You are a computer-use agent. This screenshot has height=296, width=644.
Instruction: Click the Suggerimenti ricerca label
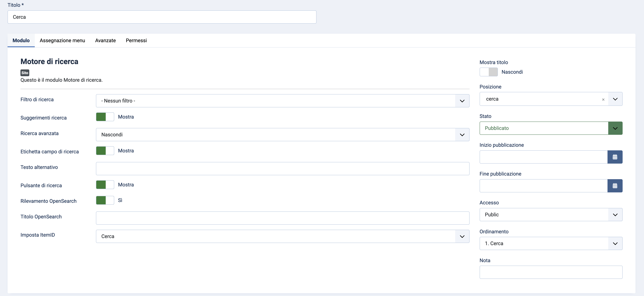coord(44,118)
